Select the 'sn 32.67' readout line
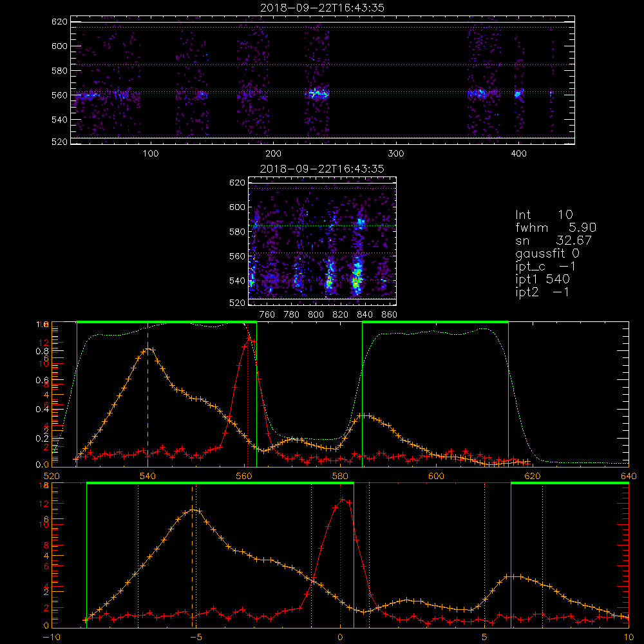 coord(554,240)
